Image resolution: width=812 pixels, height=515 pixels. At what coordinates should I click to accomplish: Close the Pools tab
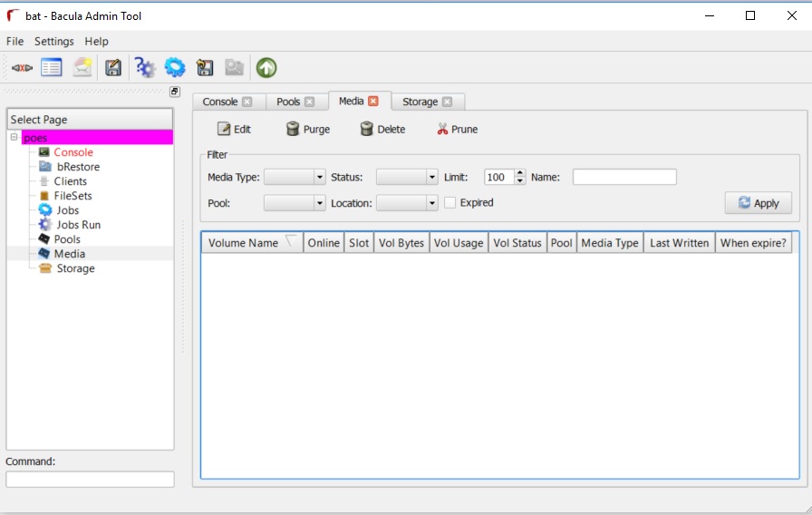click(310, 102)
